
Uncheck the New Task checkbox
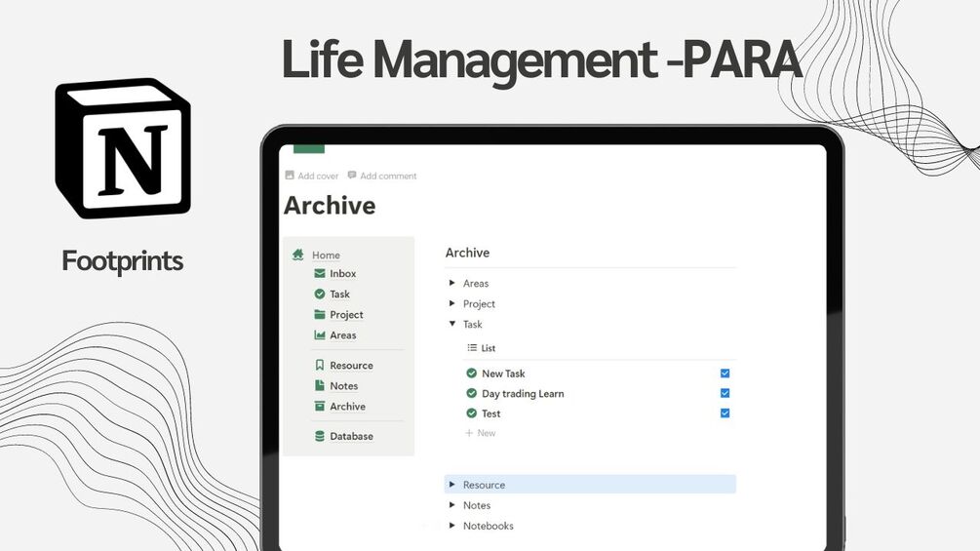[725, 373]
